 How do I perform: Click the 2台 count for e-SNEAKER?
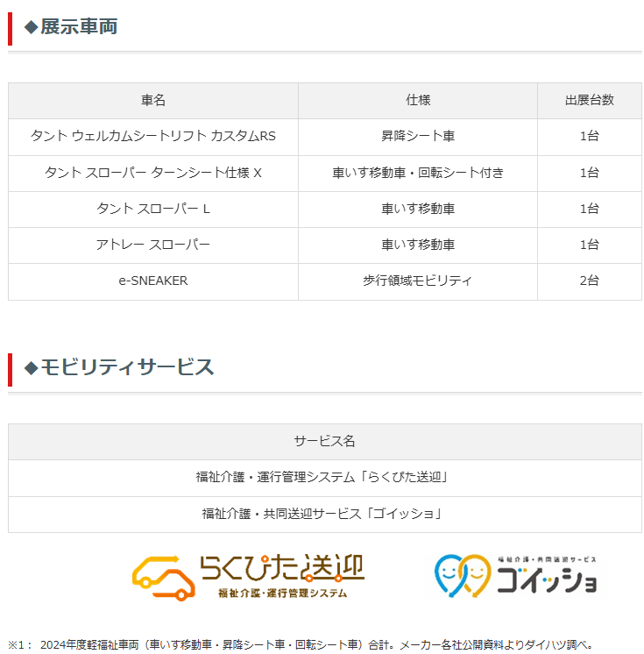click(x=589, y=281)
